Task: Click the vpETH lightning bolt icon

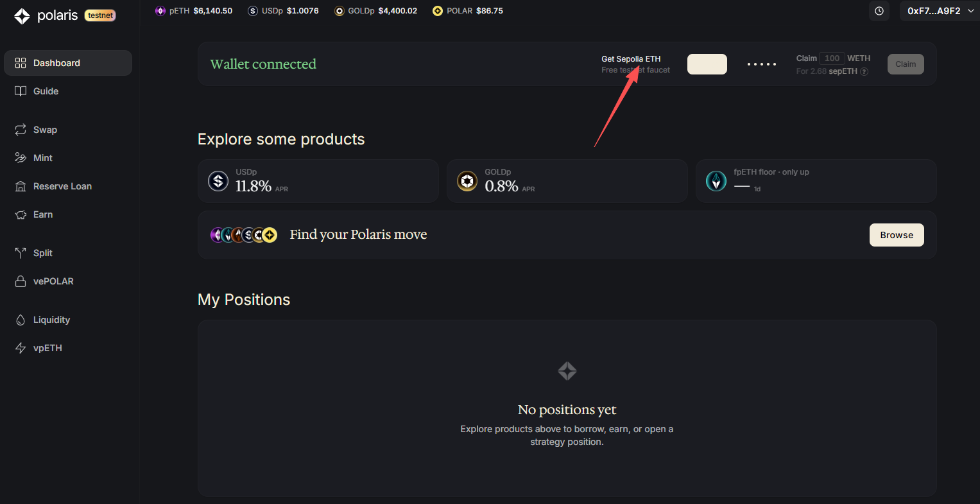Action: pyautogui.click(x=21, y=348)
